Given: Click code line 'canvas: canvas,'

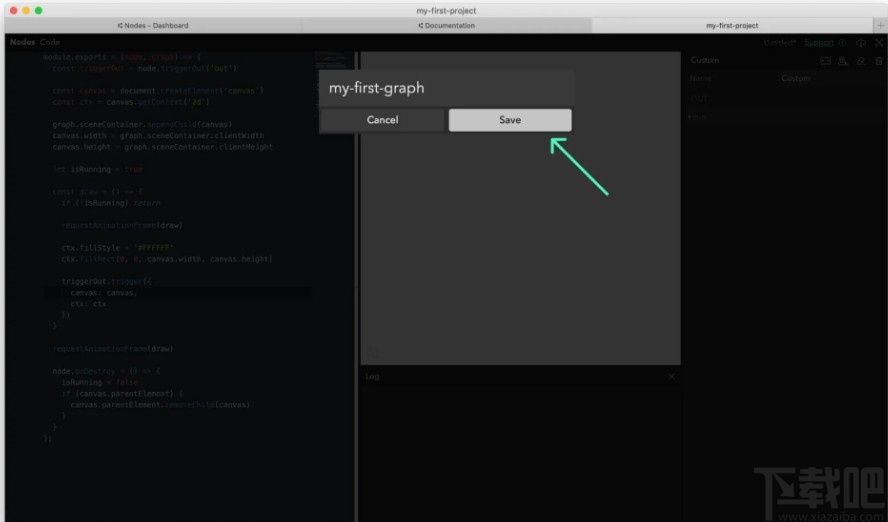Looking at the screenshot, I should tap(104, 293).
